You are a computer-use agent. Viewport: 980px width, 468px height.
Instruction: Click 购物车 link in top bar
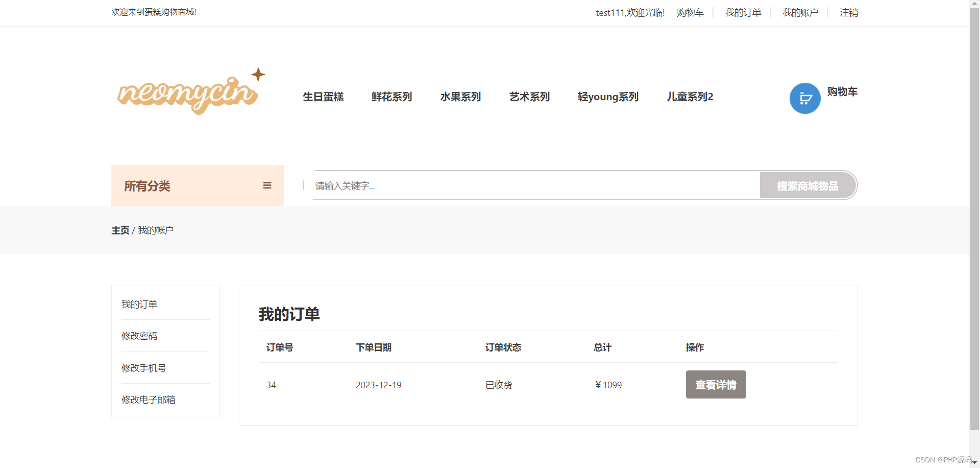coord(690,12)
